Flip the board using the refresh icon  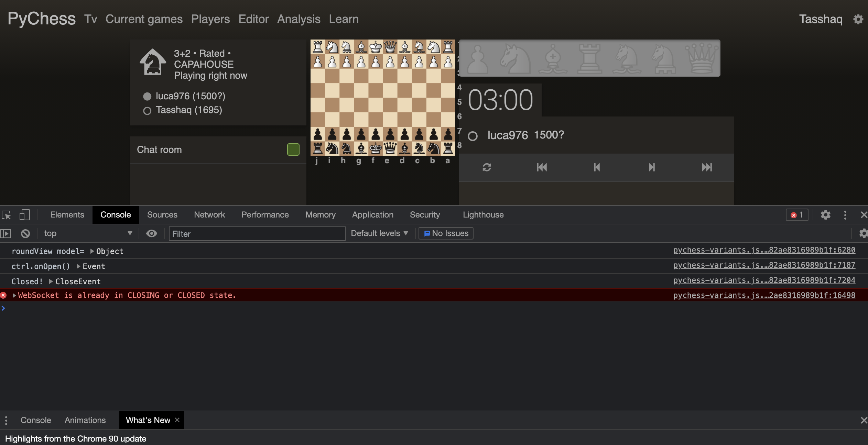click(486, 168)
